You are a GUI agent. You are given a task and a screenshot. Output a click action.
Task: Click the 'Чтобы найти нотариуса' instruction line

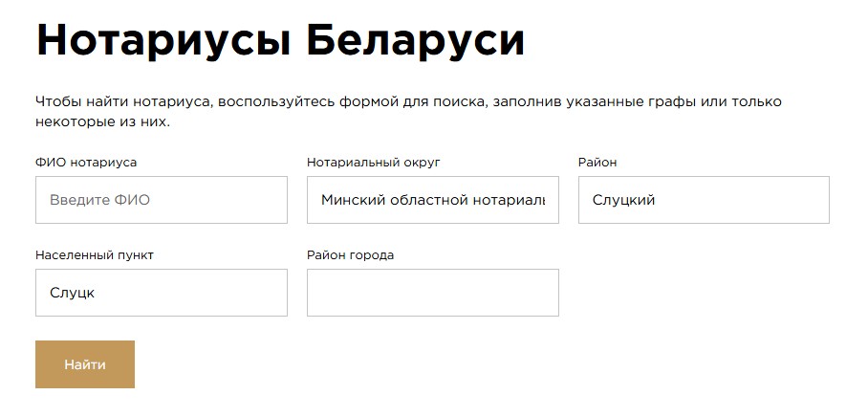pos(124,101)
